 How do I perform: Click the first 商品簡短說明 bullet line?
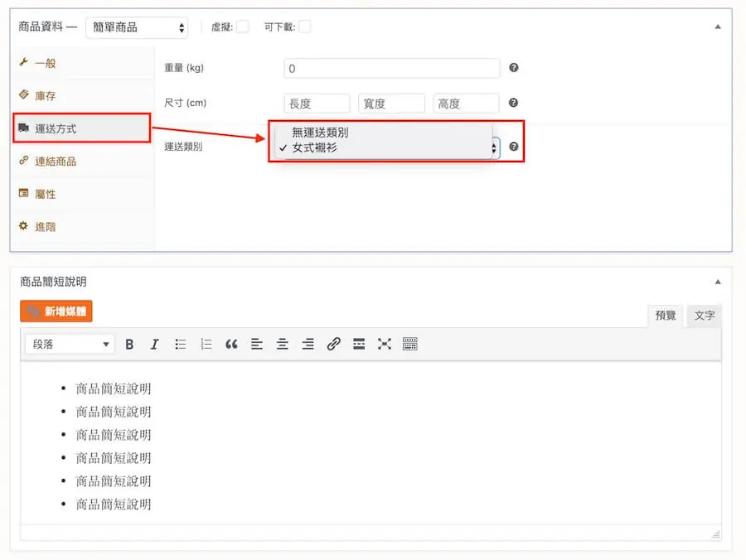coord(114,389)
